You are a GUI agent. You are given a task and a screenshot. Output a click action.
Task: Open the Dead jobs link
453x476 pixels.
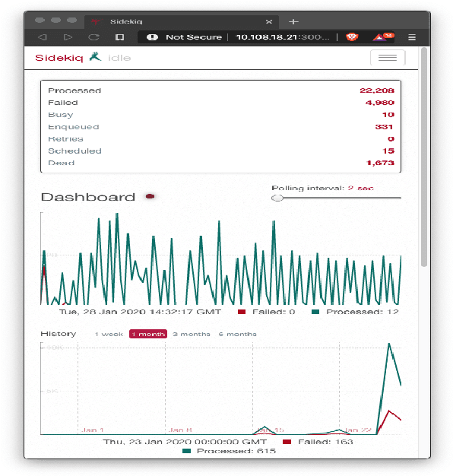point(62,163)
